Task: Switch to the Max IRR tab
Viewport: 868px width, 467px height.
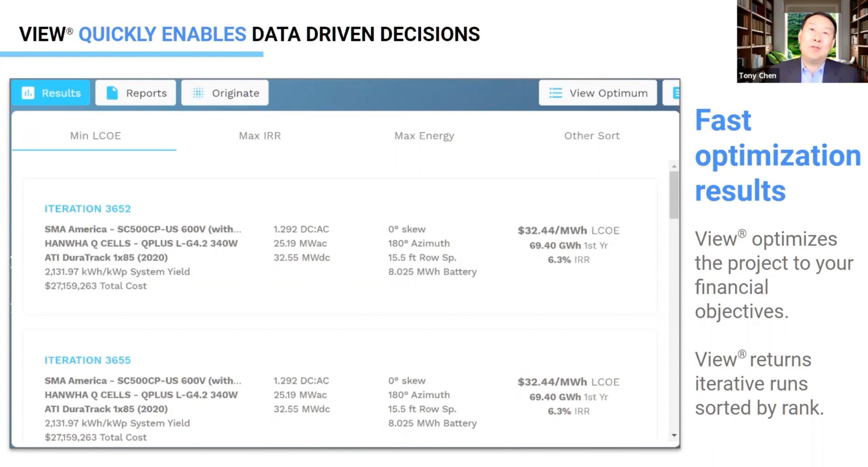Action: 259,136
